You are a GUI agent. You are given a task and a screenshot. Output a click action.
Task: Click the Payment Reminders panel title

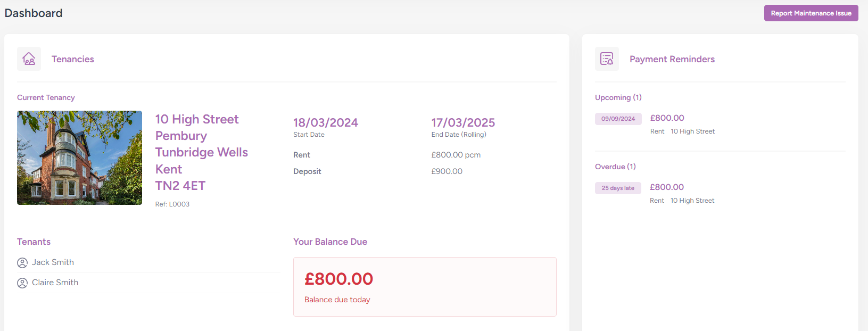[672, 59]
